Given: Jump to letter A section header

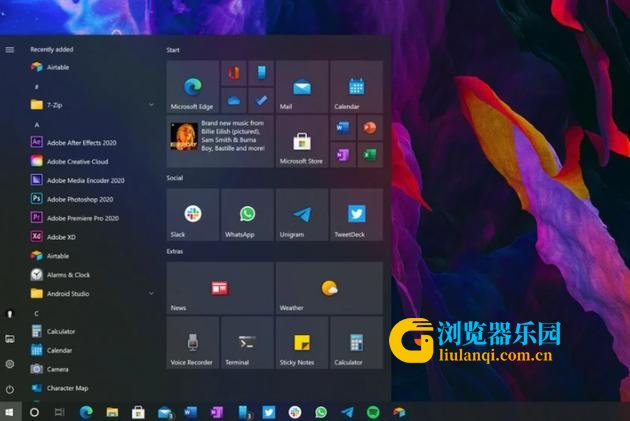Looking at the screenshot, I should (37, 125).
